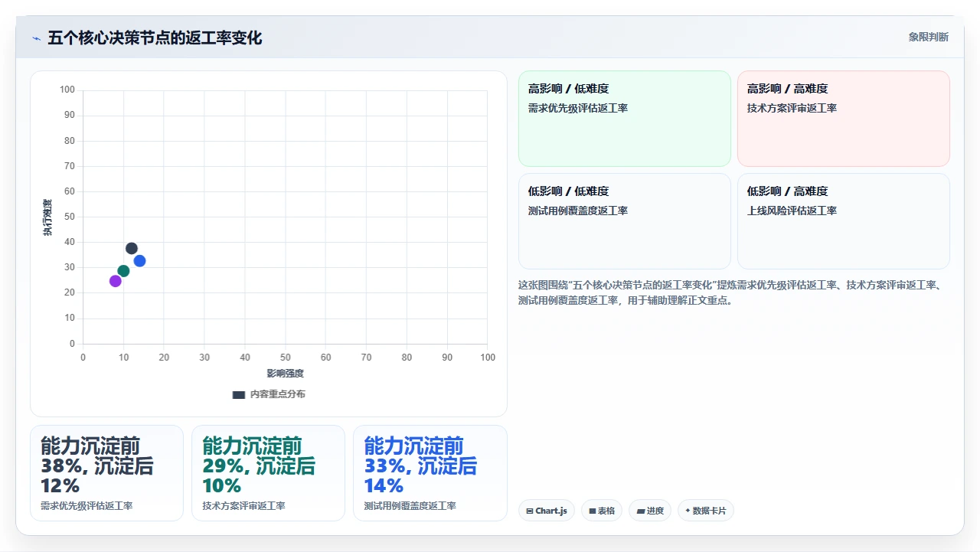Click the title 五个核心决策节点的返工率变化
The height and width of the screenshot is (552, 980).
click(155, 38)
